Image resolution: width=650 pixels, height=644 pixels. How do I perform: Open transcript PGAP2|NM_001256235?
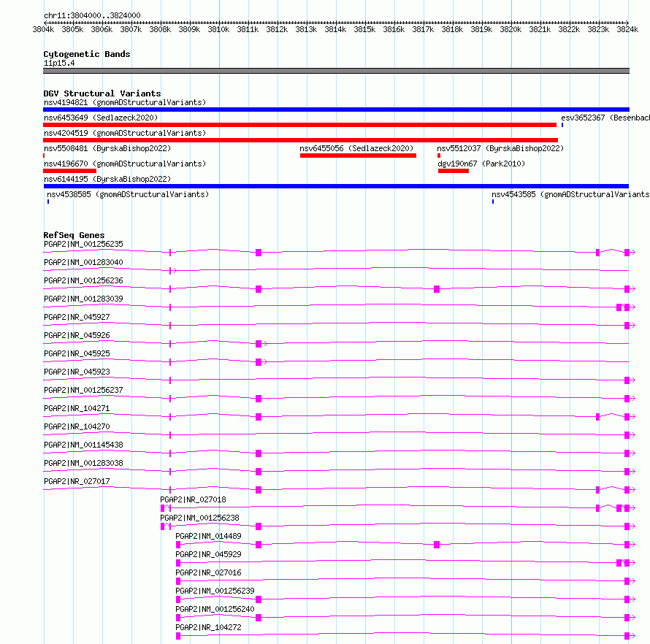83,244
